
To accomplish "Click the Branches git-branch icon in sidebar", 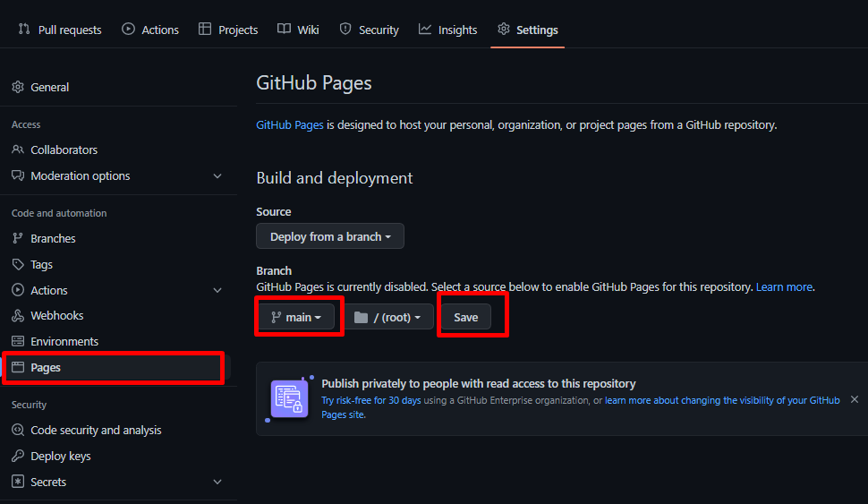I will pyautogui.click(x=18, y=238).
